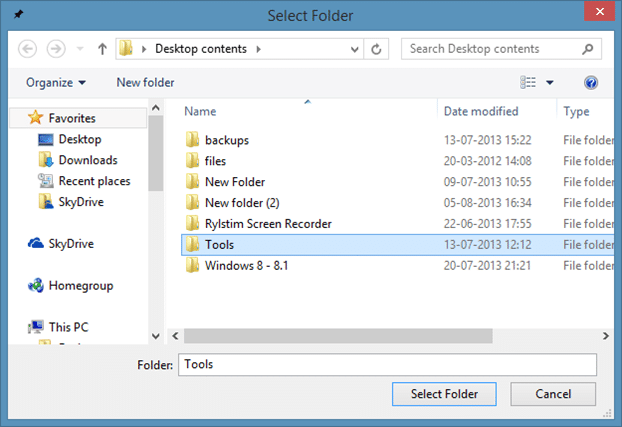622x427 pixels.
Task: Open the view options dropdown arrow
Action: pos(550,83)
